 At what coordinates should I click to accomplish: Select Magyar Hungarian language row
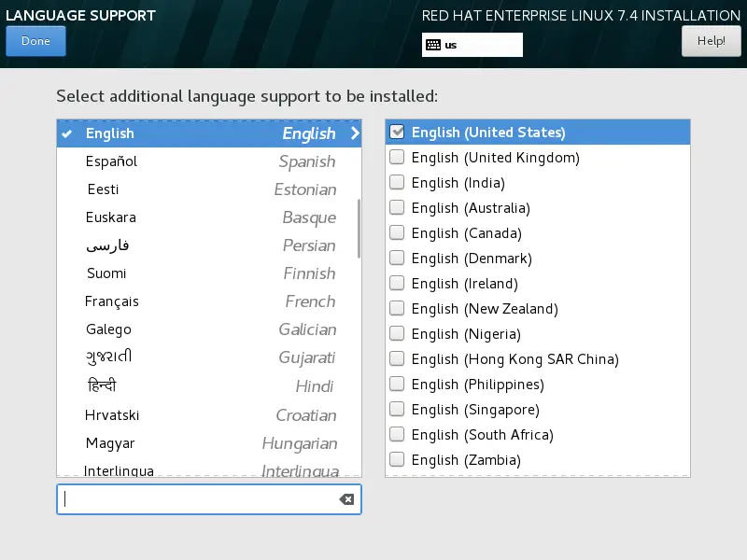tap(209, 443)
